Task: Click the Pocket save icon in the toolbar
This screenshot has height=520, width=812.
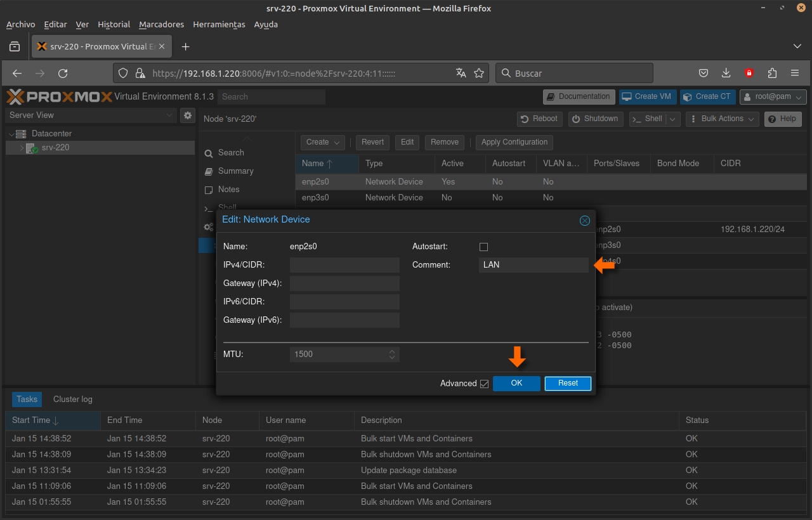Action: [x=704, y=73]
